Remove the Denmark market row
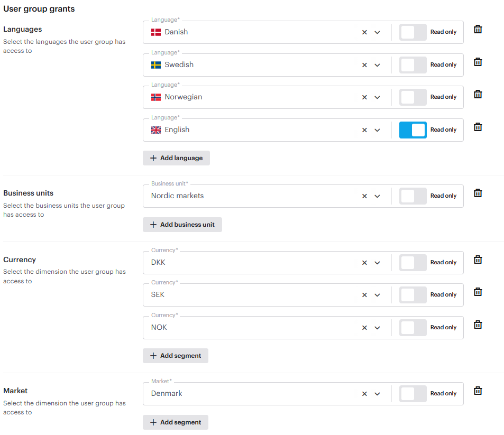The image size is (504, 435). [478, 391]
